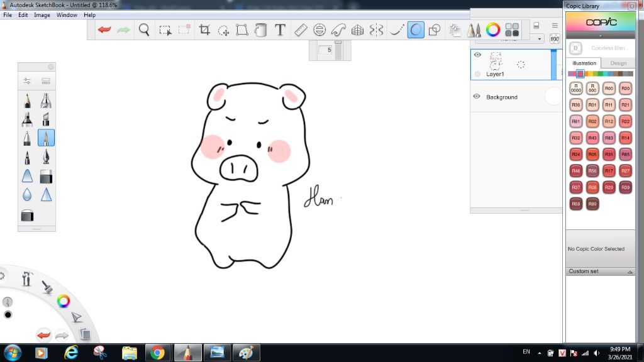
Task: Click the layer opacity 100 button
Action: (555, 38)
